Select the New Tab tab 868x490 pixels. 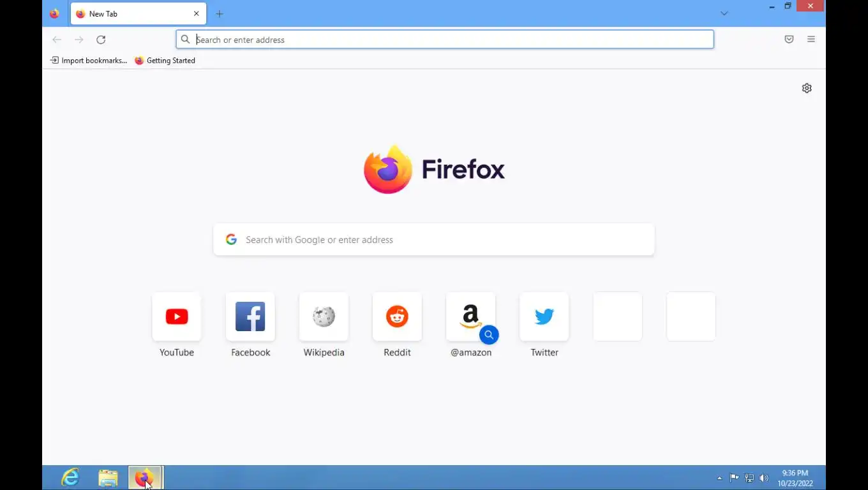(x=138, y=13)
